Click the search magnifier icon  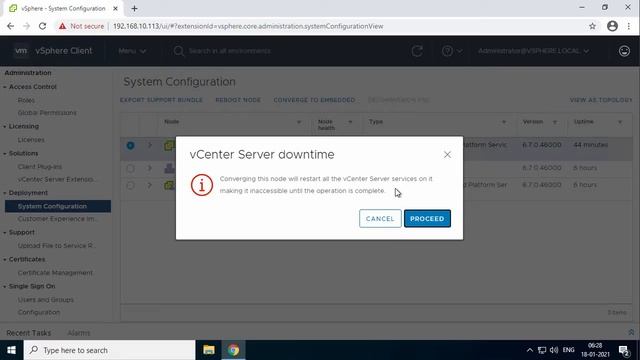[178, 51]
